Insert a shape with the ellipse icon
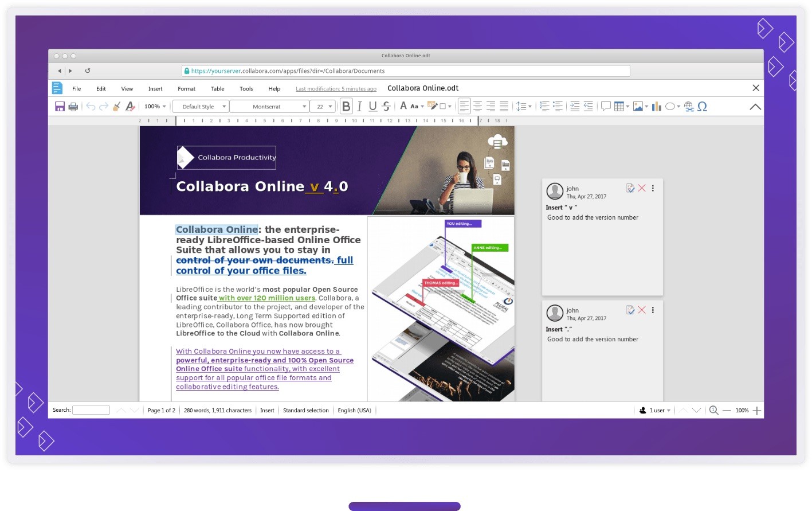812x511 pixels. (670, 106)
